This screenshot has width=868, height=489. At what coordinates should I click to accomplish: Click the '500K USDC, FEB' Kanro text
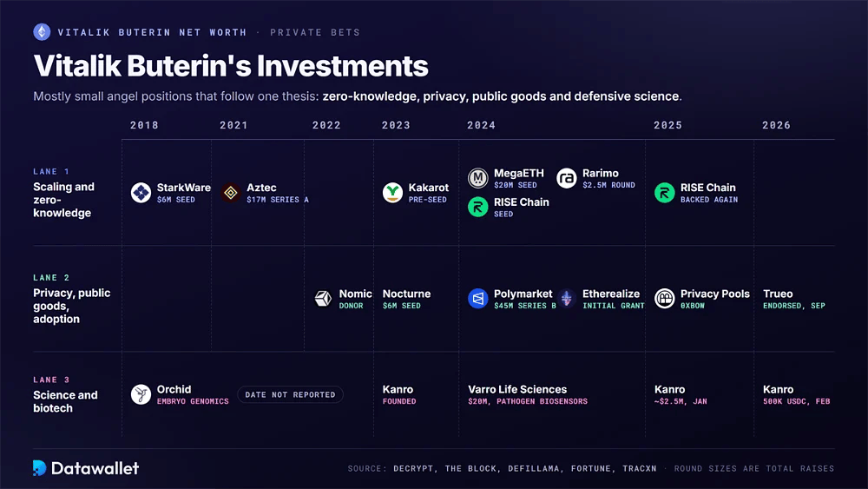(797, 401)
